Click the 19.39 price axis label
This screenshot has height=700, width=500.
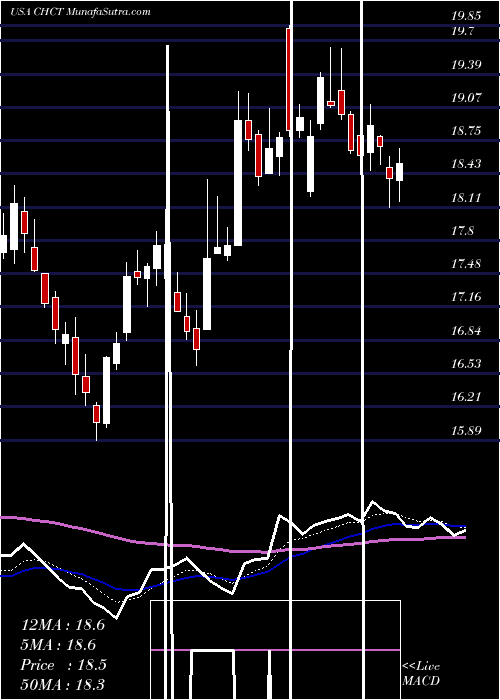point(466,64)
